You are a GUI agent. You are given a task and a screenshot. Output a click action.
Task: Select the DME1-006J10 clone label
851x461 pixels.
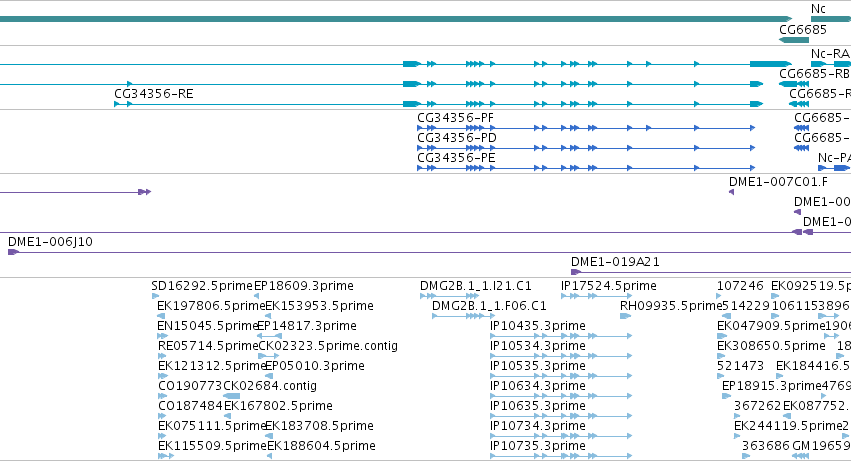(x=50, y=242)
